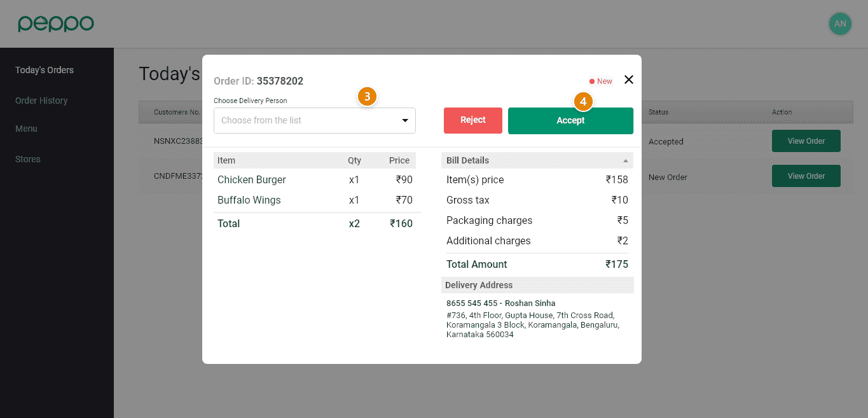Click the orange step 4 marker
This screenshot has height=418, width=868.
(583, 101)
